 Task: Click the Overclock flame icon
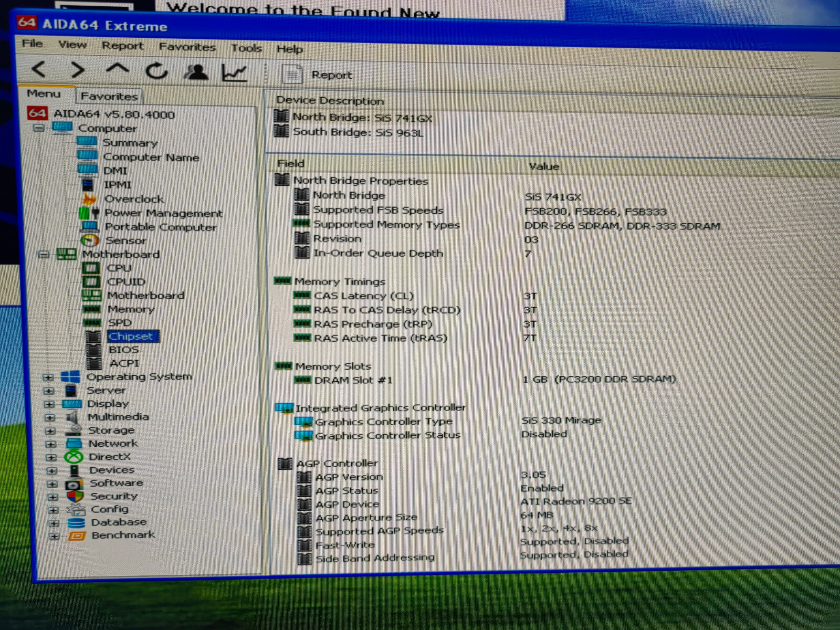click(89, 199)
